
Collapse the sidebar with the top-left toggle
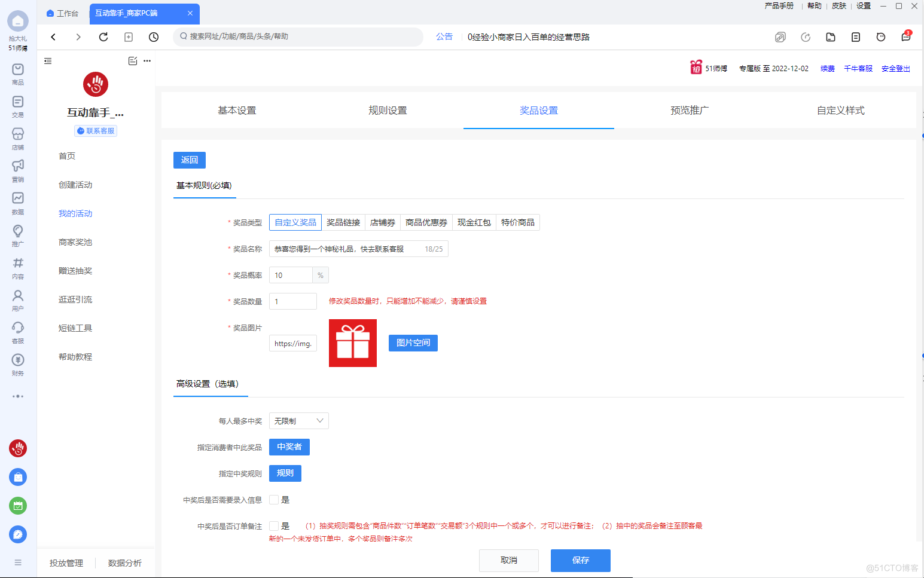pyautogui.click(x=48, y=60)
